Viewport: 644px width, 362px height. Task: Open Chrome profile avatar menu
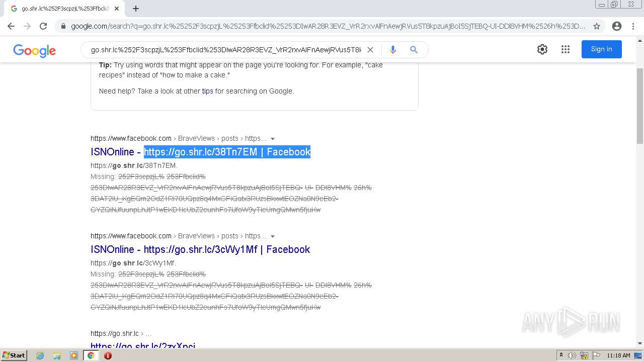(617, 26)
